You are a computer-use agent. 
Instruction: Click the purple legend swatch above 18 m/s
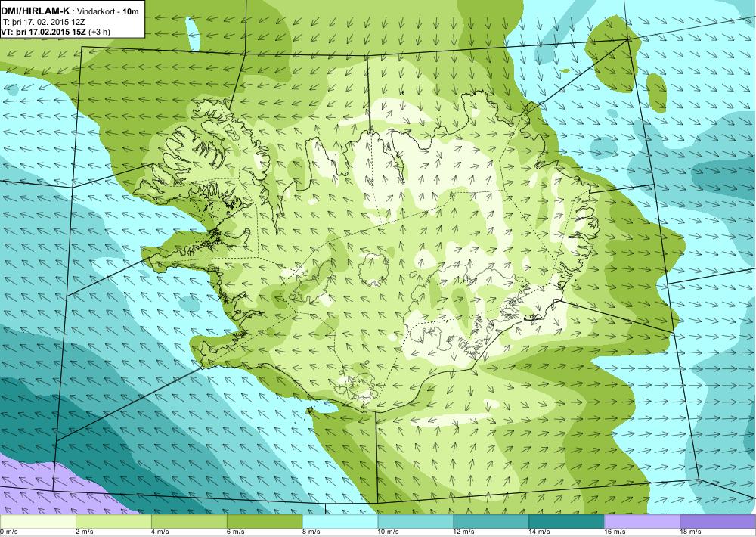point(718,522)
